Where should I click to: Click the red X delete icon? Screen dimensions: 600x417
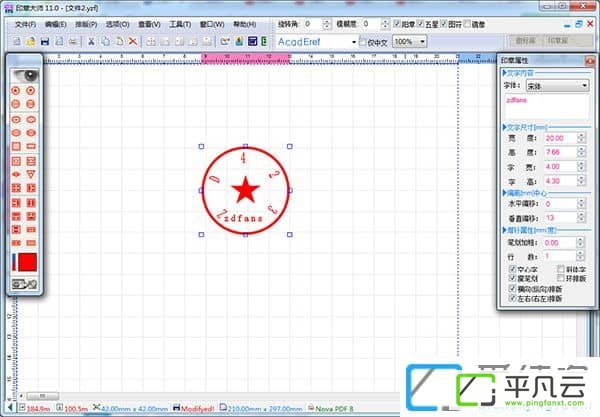pyautogui.click(x=133, y=41)
